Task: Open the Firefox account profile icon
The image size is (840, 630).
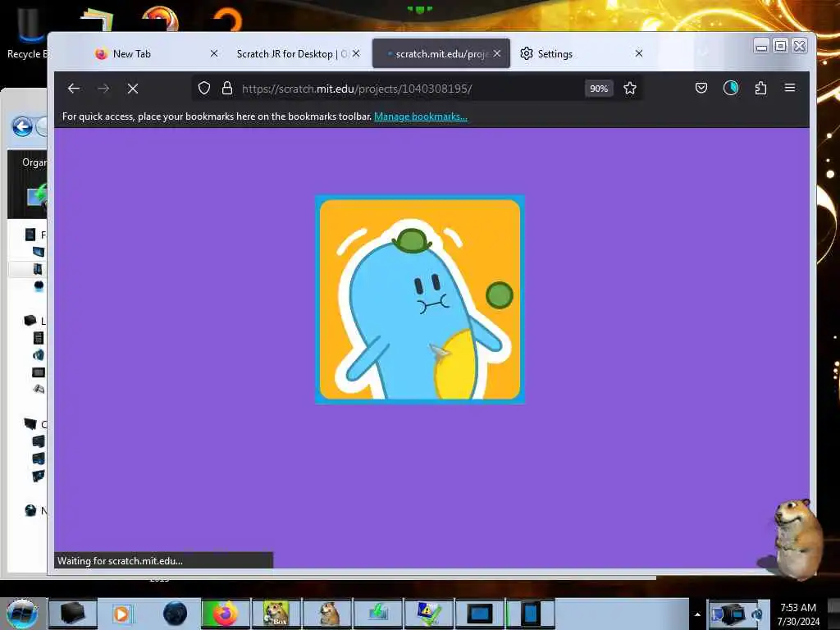Action: pyautogui.click(x=731, y=88)
